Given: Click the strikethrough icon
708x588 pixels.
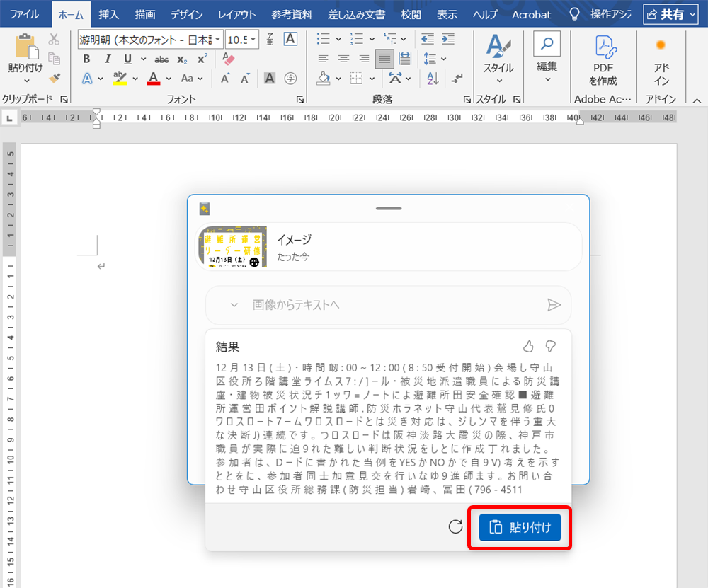Looking at the screenshot, I should tap(161, 59).
